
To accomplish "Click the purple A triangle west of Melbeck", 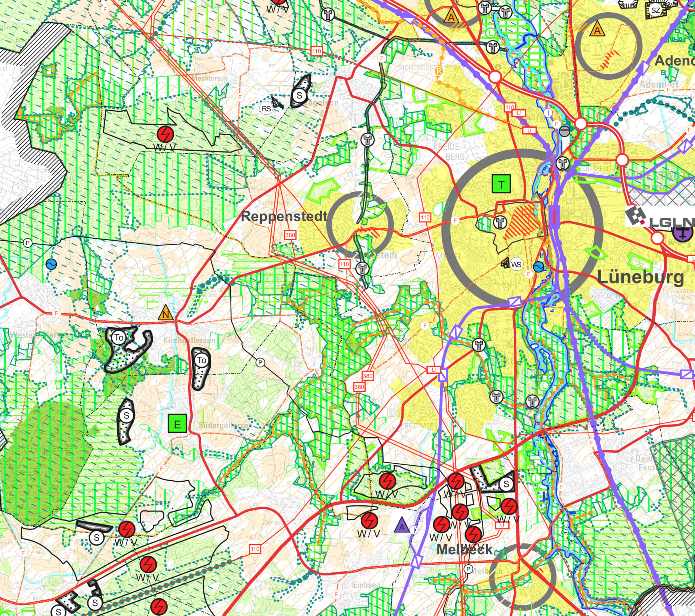I will pyautogui.click(x=402, y=525).
